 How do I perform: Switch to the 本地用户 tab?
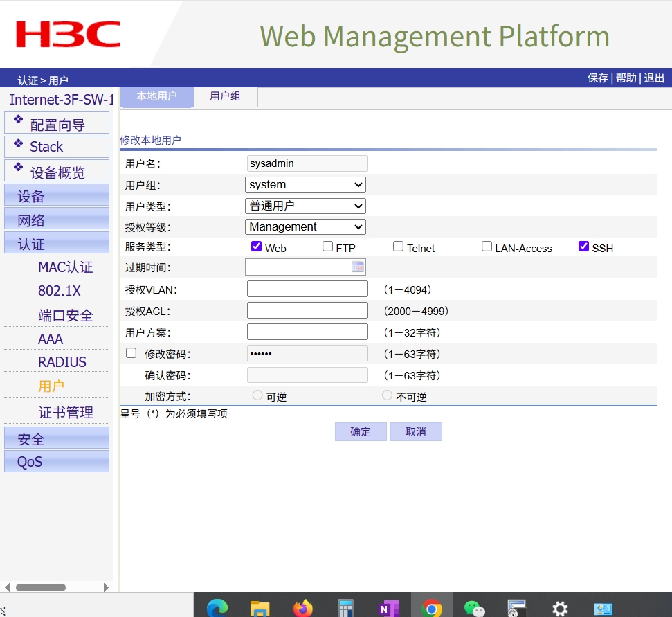157,97
